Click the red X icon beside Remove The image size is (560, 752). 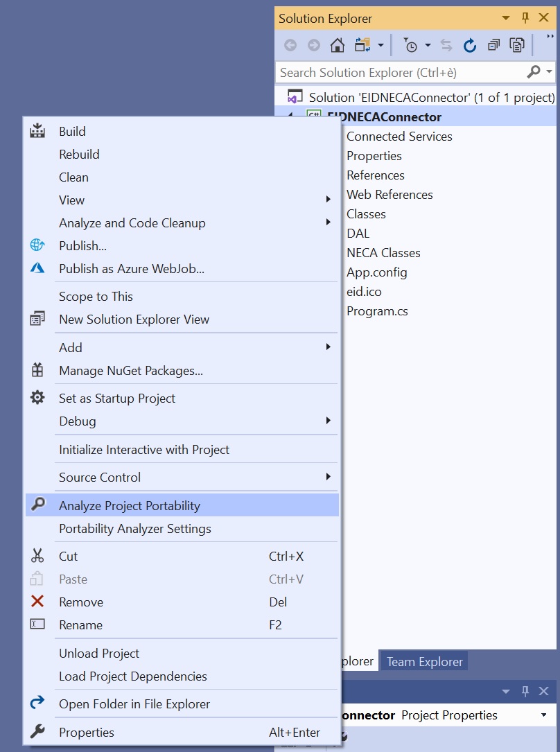pyautogui.click(x=37, y=602)
